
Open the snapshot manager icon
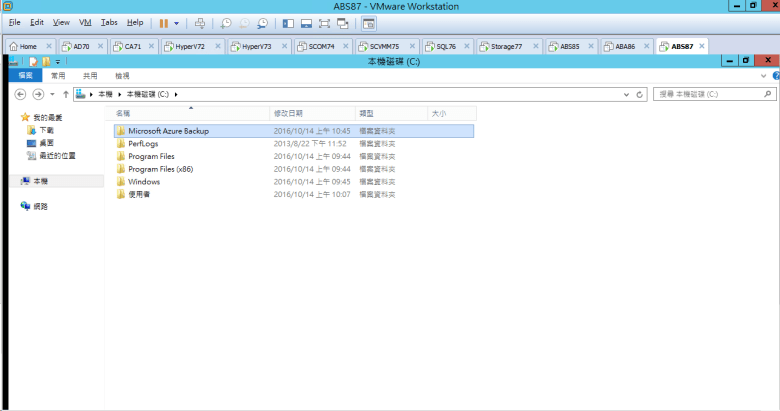(262, 22)
